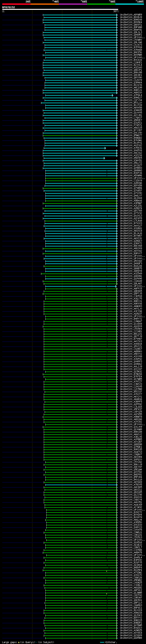
Task: Click the yellow gap marker on B1G5P4 row
Action: point(107,571)
